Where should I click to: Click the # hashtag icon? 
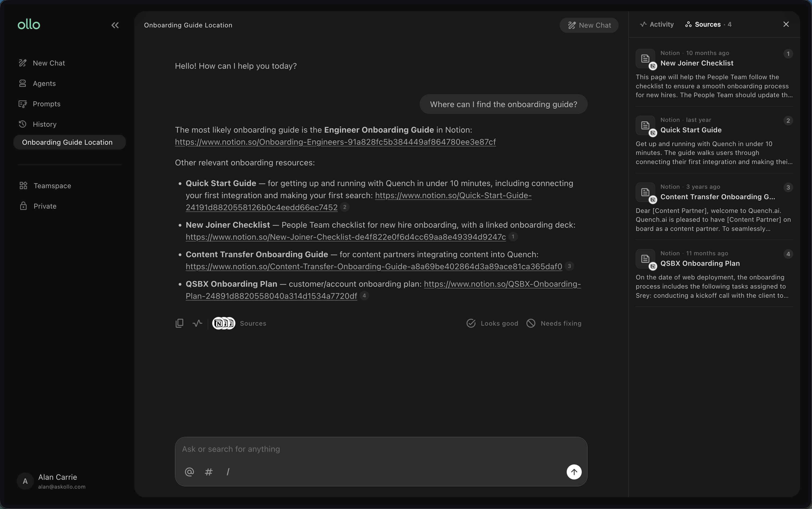click(209, 472)
